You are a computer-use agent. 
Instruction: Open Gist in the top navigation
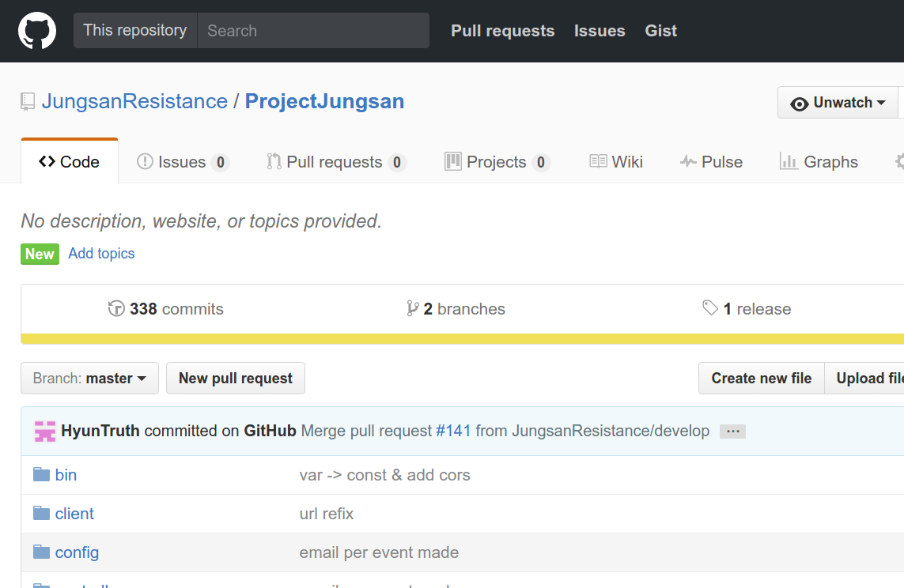(660, 31)
